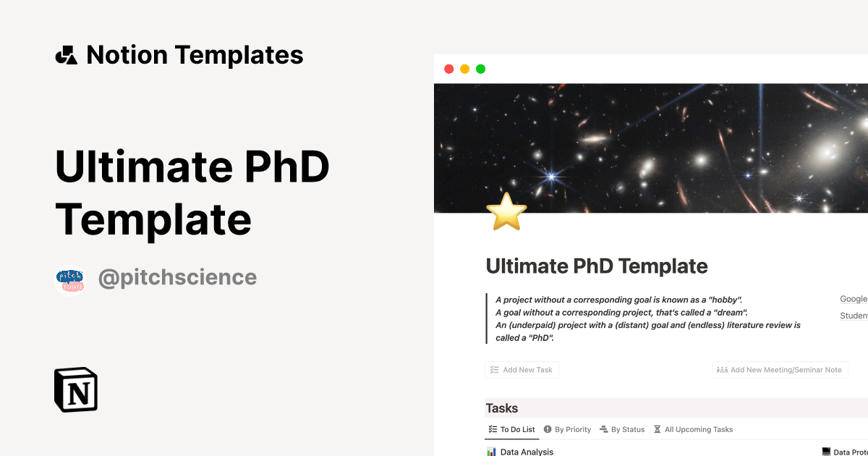
Task: Click the Notion Templates header text
Action: (x=195, y=55)
